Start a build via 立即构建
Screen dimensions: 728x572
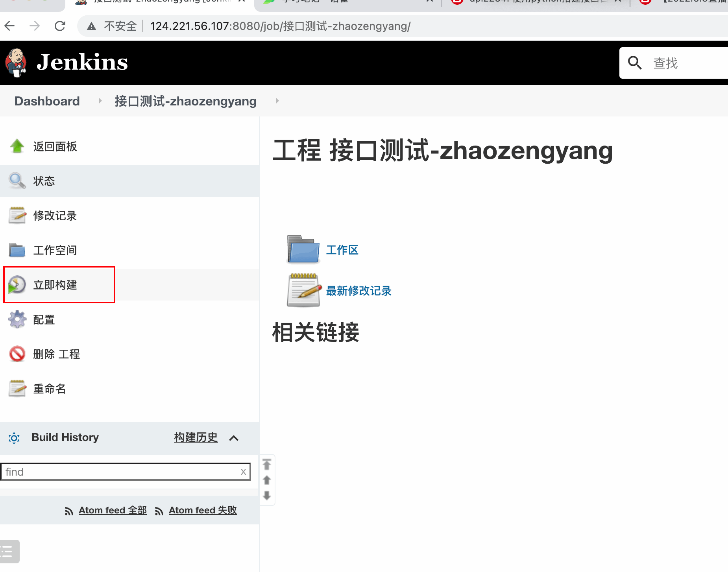[55, 285]
